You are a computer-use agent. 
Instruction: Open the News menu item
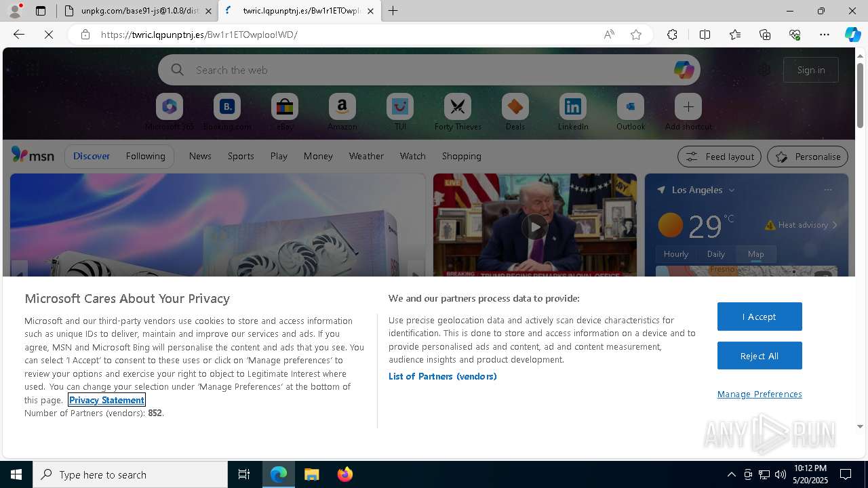(200, 156)
